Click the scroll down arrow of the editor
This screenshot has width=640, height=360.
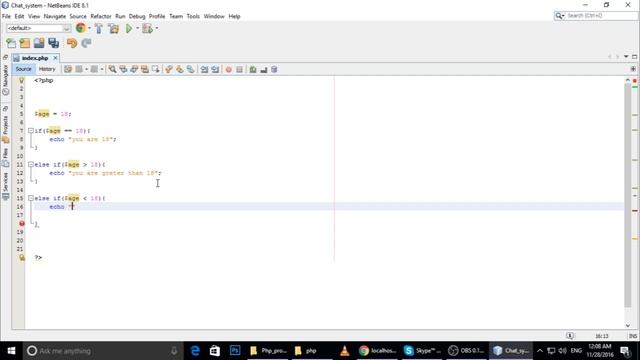(x=628, y=325)
